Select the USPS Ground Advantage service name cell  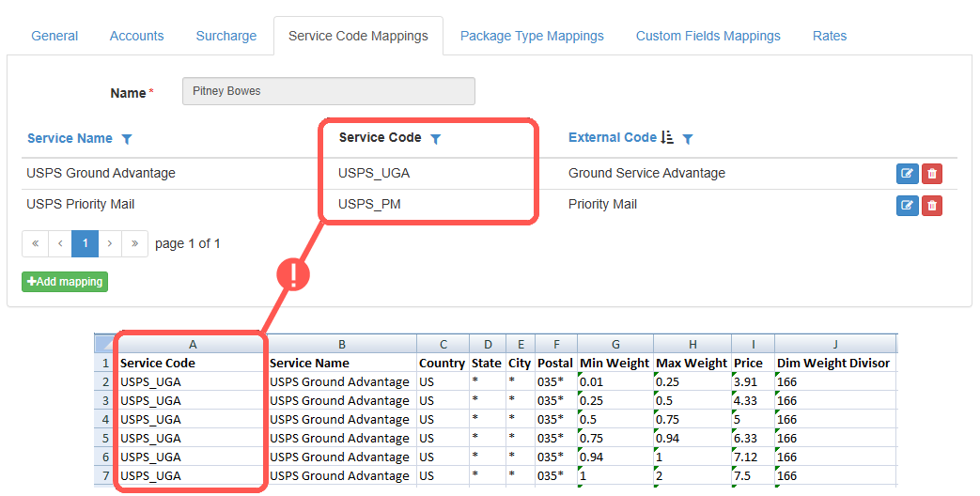click(x=101, y=173)
